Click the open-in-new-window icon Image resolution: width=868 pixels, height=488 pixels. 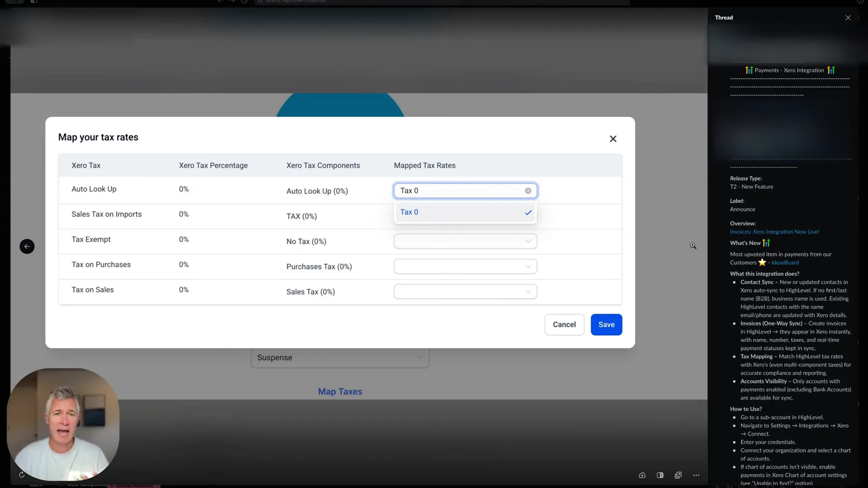[678, 475]
